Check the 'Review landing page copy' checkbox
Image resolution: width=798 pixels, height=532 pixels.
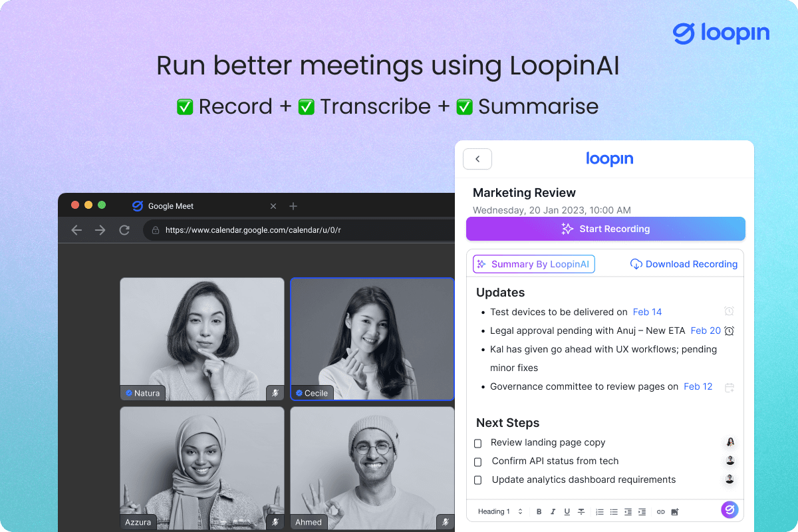(477, 443)
